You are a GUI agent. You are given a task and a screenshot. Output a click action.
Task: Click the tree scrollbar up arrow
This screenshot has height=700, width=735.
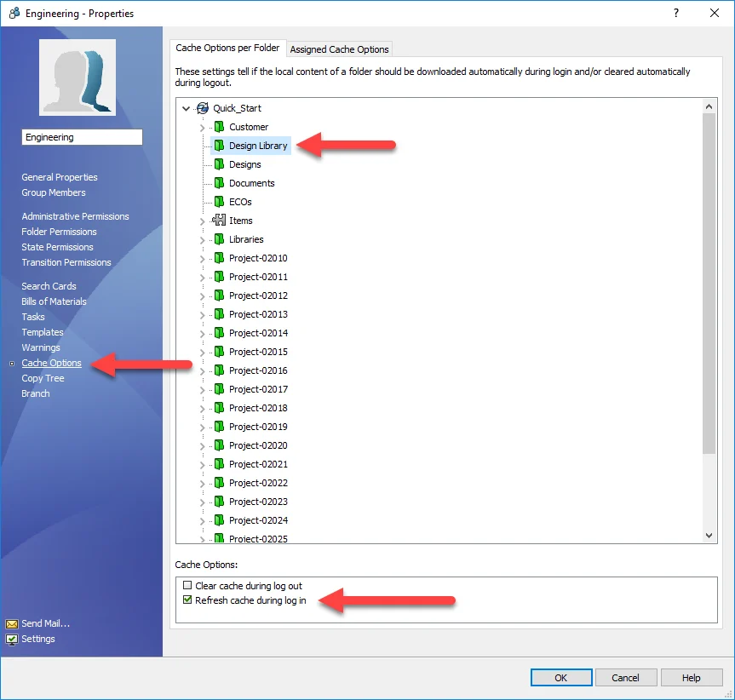click(709, 106)
